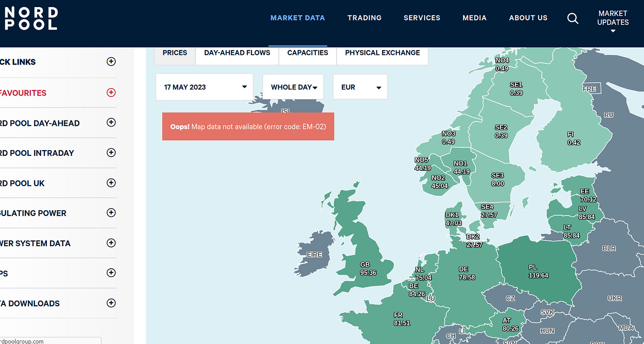Select NO2 price 45.04 on map
The image size is (644, 344).
point(440,186)
